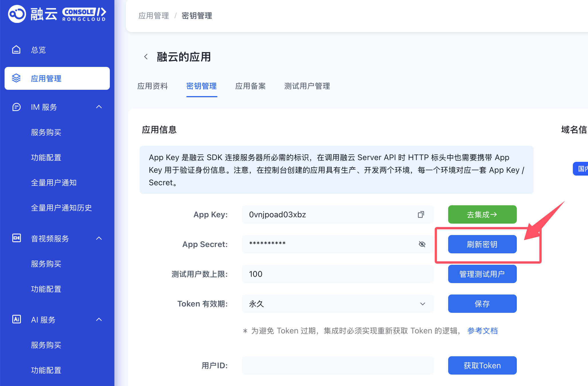Image resolution: width=588 pixels, height=386 pixels.
Task: Open the 总览 home icon
Action: click(16, 50)
